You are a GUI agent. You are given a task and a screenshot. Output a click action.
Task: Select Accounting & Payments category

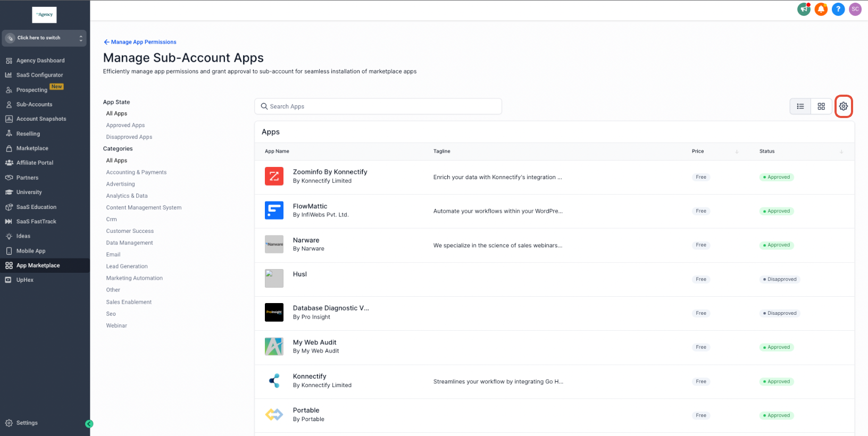point(136,172)
